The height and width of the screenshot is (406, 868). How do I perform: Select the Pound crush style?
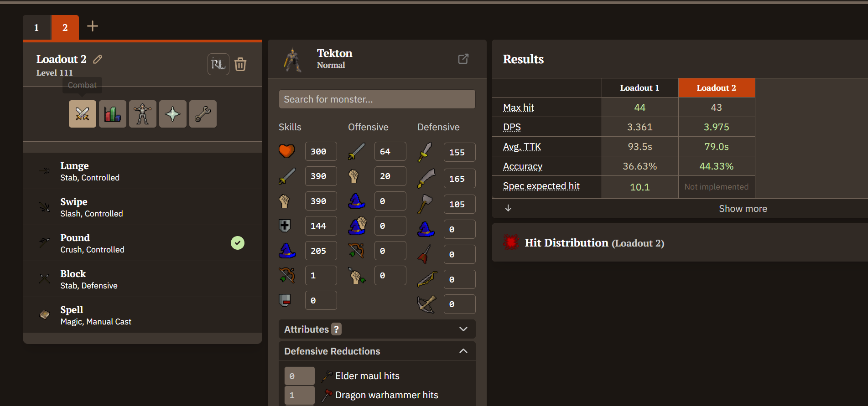pyautogui.click(x=142, y=243)
